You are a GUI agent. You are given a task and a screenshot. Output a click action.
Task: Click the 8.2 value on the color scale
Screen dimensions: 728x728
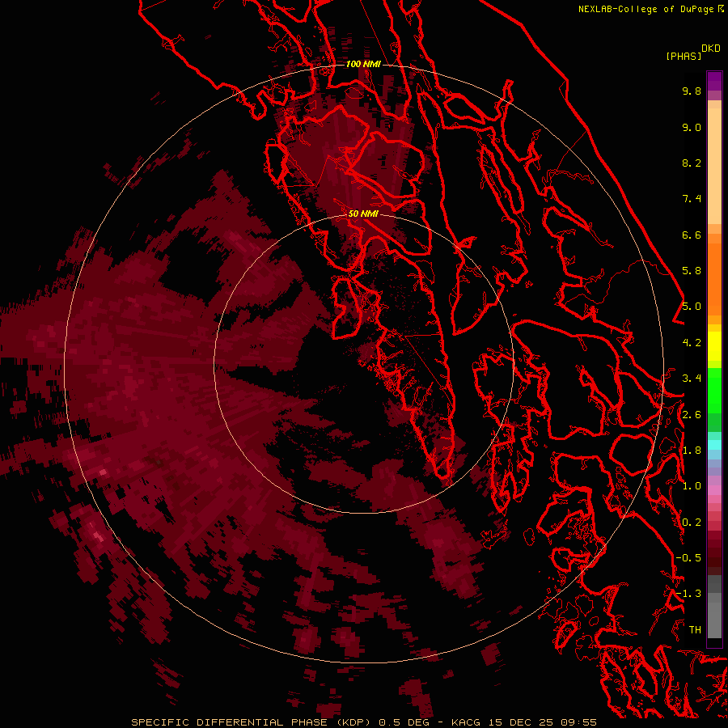tap(692, 163)
